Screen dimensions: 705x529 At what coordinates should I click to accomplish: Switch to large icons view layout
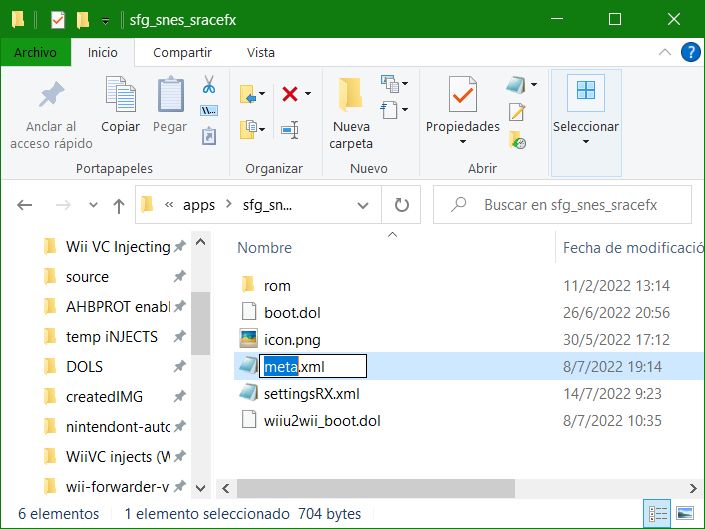coord(685,513)
